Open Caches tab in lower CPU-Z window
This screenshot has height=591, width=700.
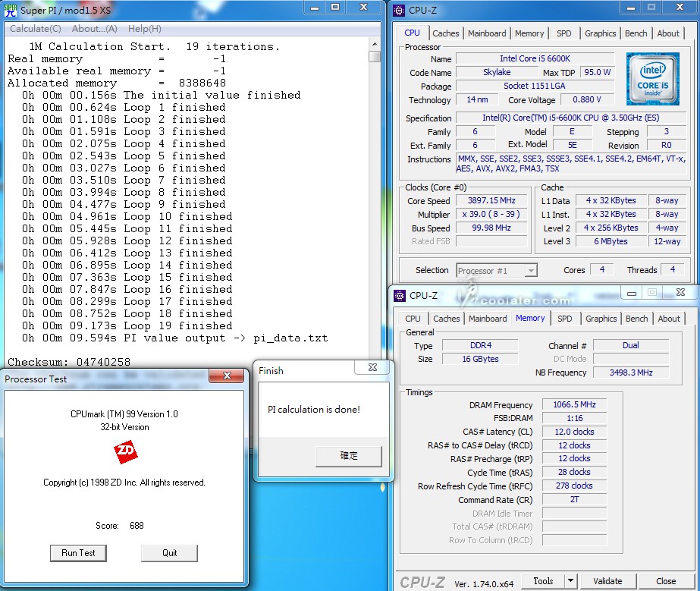click(x=447, y=319)
